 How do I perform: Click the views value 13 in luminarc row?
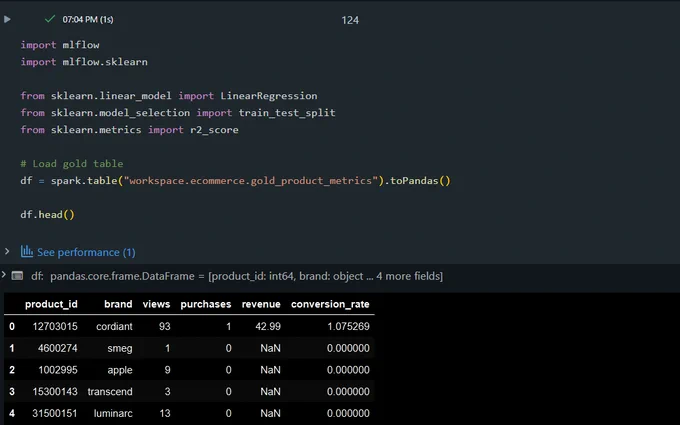click(x=165, y=413)
